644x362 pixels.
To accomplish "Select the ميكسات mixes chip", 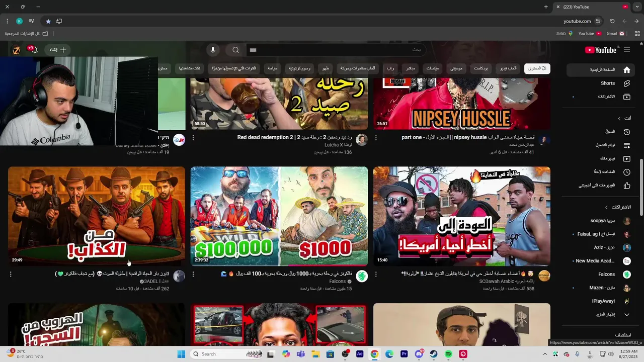I will pyautogui.click(x=433, y=68).
